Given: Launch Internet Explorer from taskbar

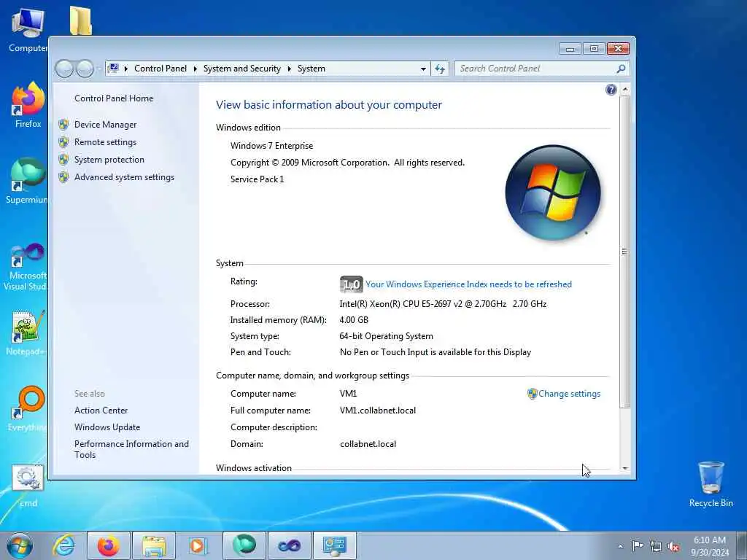Looking at the screenshot, I should pos(64,545).
